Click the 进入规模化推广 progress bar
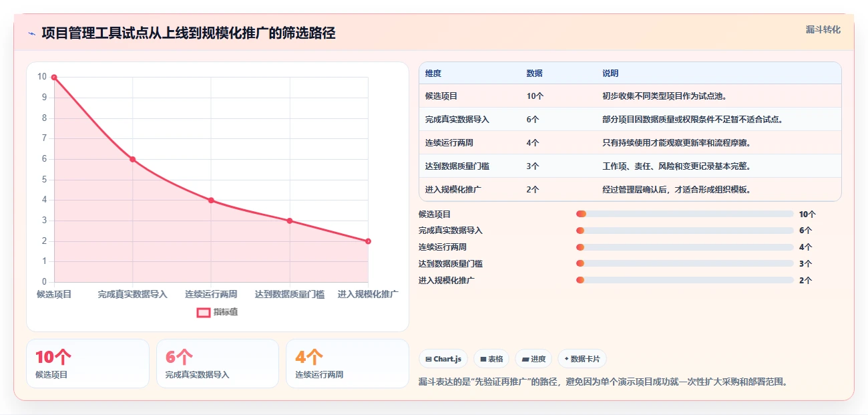This screenshot has width=868, height=415. [684, 280]
